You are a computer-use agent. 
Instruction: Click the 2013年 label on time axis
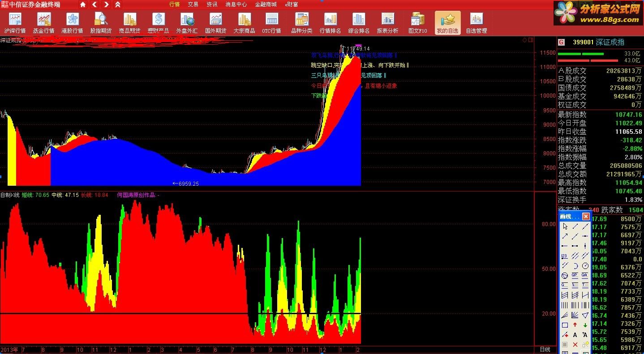pos(9,350)
